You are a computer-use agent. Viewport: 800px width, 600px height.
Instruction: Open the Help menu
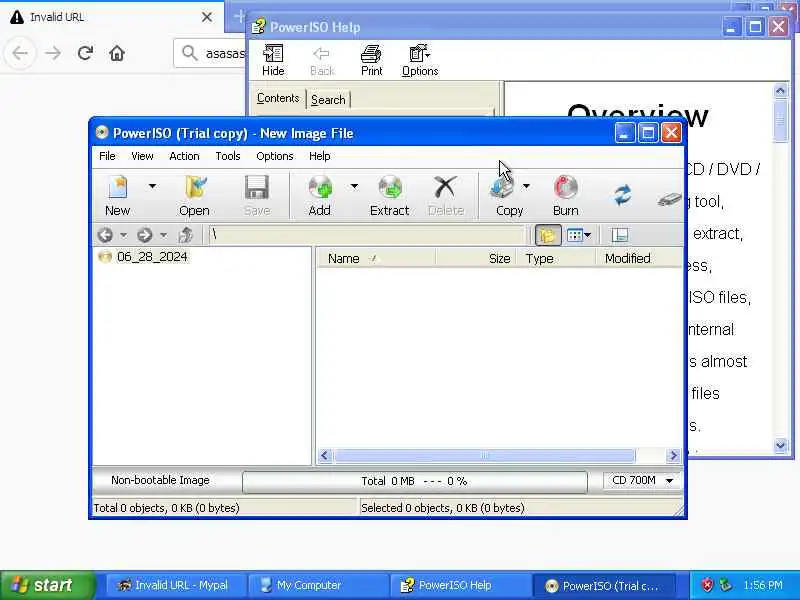tap(319, 156)
